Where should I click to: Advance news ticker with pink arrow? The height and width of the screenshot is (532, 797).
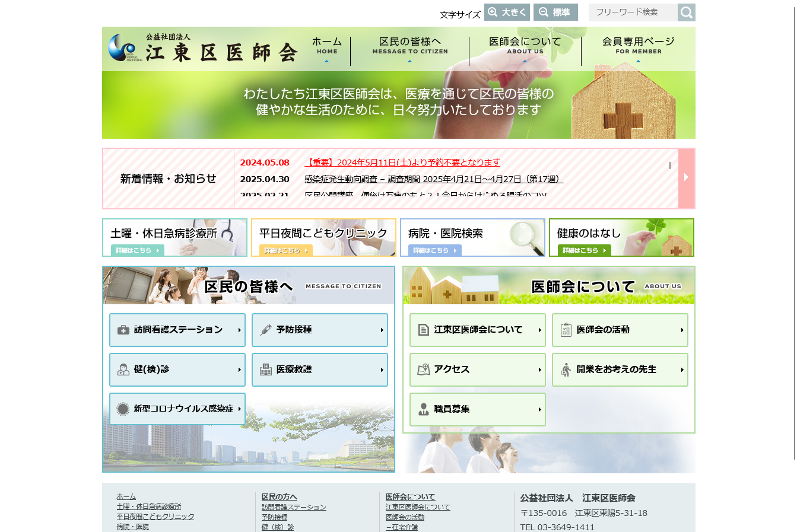tap(686, 178)
